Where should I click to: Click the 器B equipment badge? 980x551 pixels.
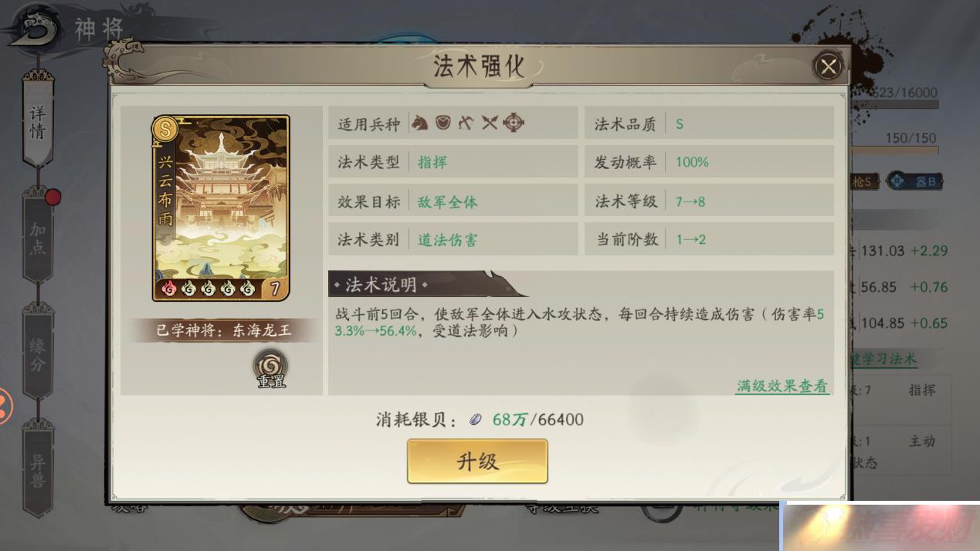point(915,182)
